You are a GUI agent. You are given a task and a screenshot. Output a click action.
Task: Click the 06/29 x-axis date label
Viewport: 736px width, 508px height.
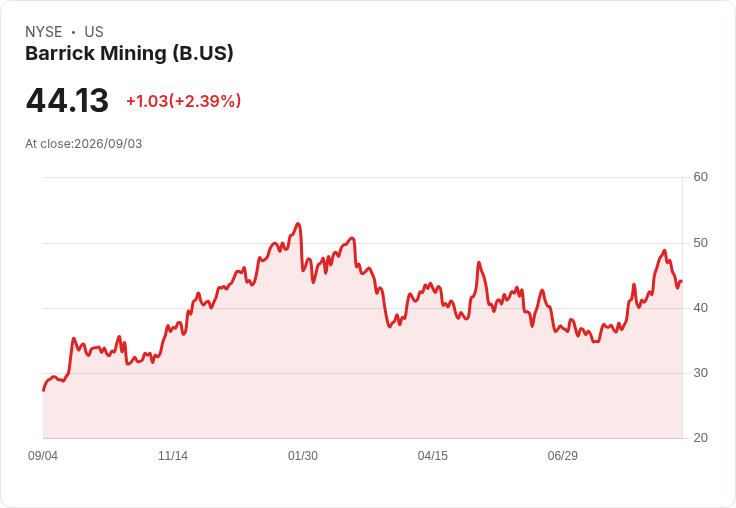(563, 455)
